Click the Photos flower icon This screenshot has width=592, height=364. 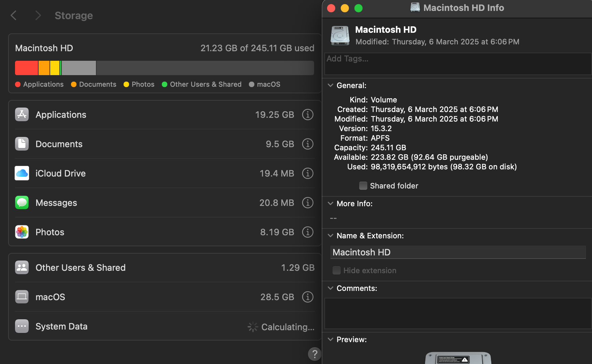[x=22, y=232]
